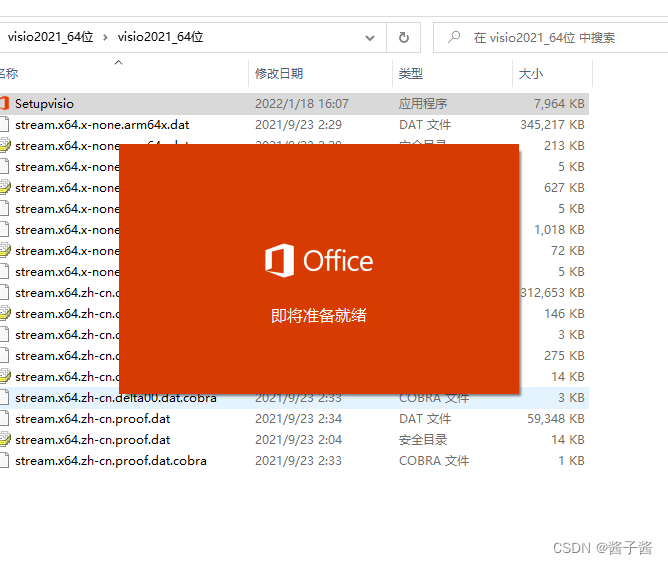Click the Setupvisio Office application icon
Viewport: 668px width, 564px height.
(4, 104)
